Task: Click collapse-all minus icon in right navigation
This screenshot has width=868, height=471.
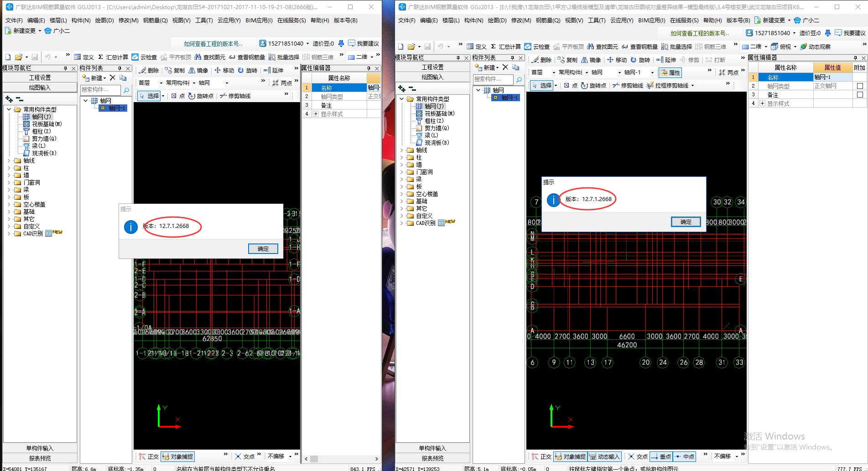Action: [412, 88]
